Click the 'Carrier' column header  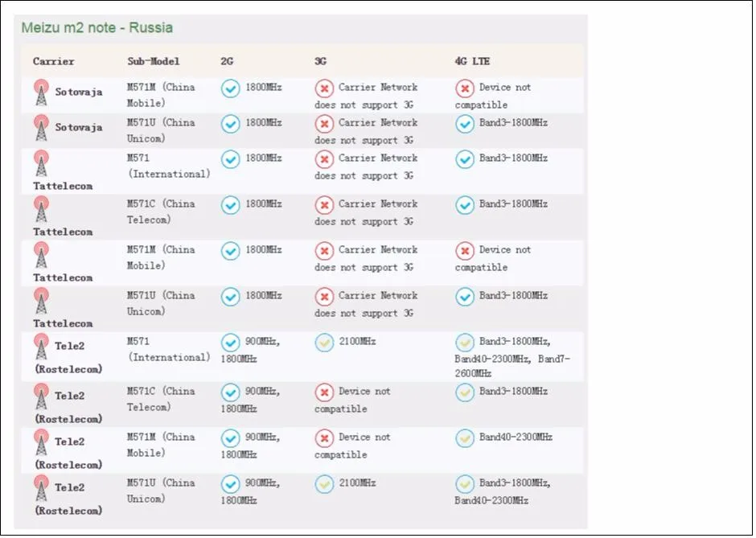click(x=54, y=61)
